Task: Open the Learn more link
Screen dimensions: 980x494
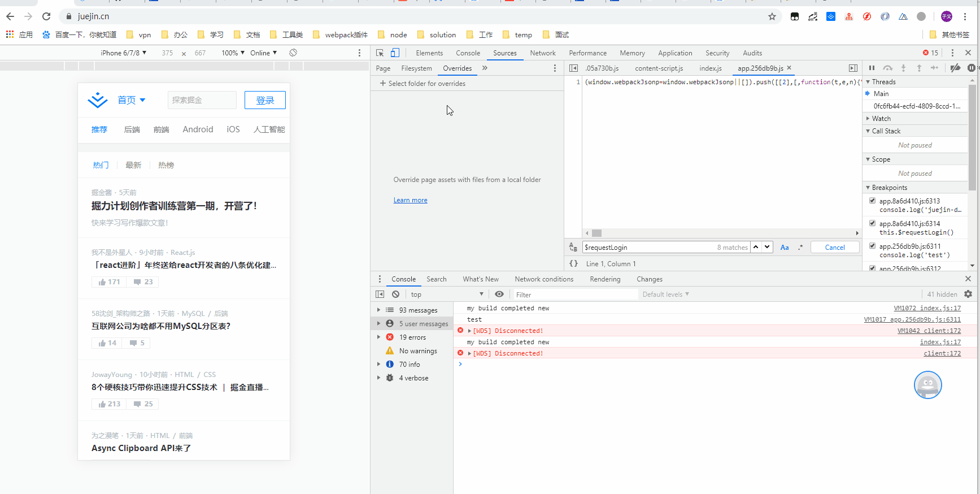Action: (x=411, y=200)
